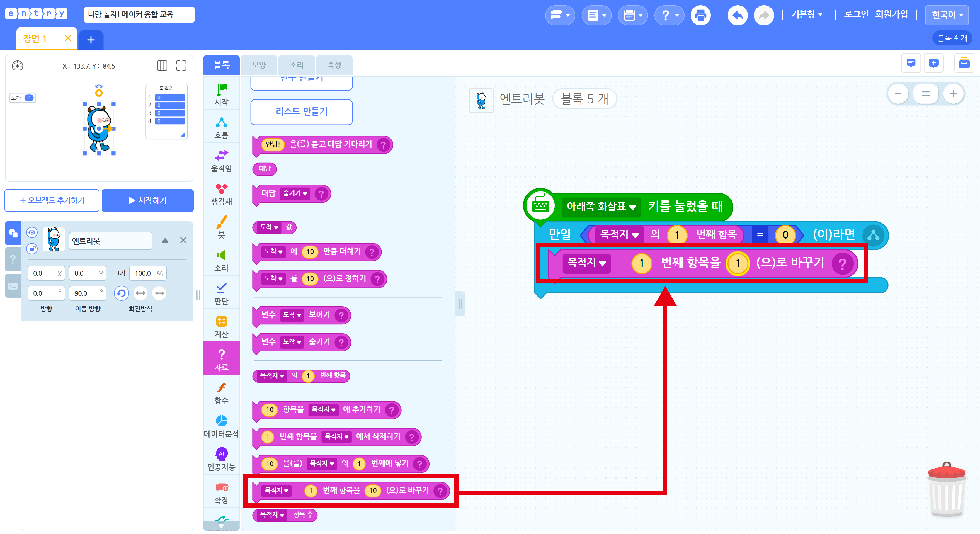Switch to the 소리 tab
Viewport: 980px width, 534px height.
click(296, 65)
